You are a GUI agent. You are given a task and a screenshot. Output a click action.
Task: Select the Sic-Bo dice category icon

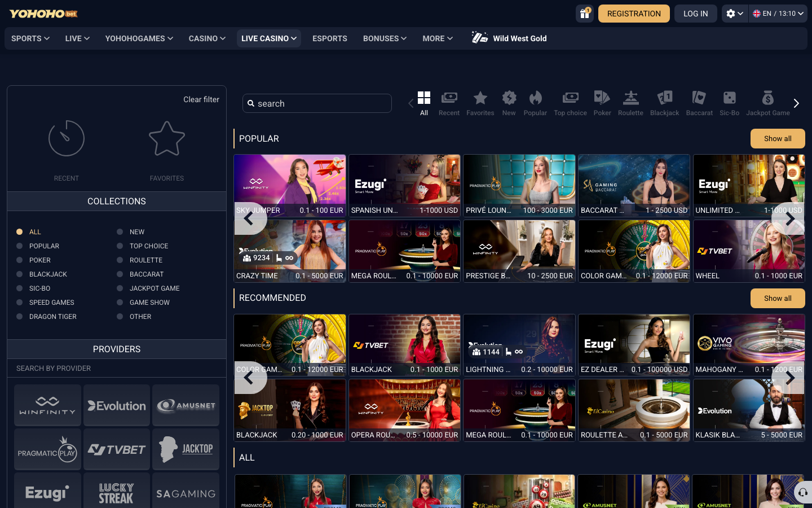[729, 98]
